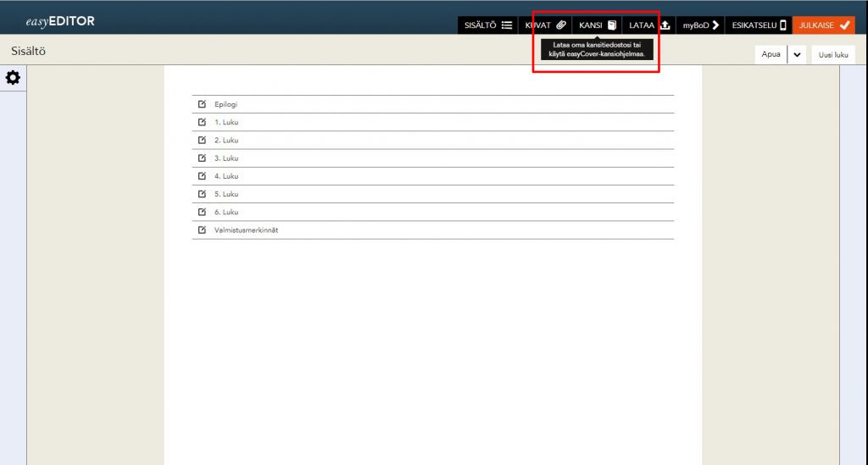Click the edit icon next to Valmistusmerkinnät
This screenshot has width=868, height=465.
coord(202,230)
